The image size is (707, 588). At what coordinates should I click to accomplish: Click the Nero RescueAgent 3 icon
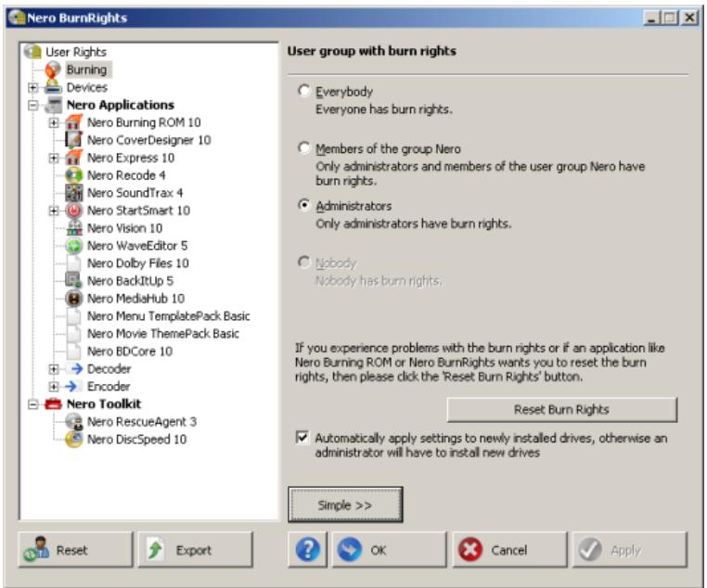click(73, 421)
